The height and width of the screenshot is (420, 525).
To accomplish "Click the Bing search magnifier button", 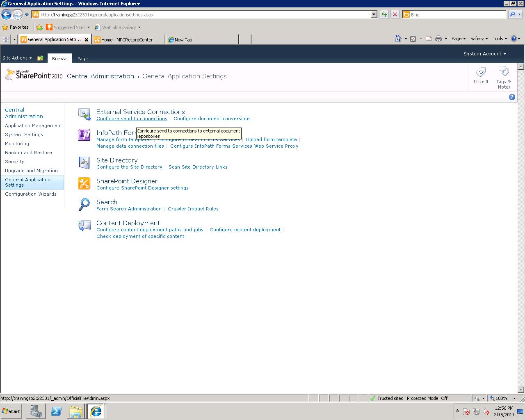I will 512,15.
